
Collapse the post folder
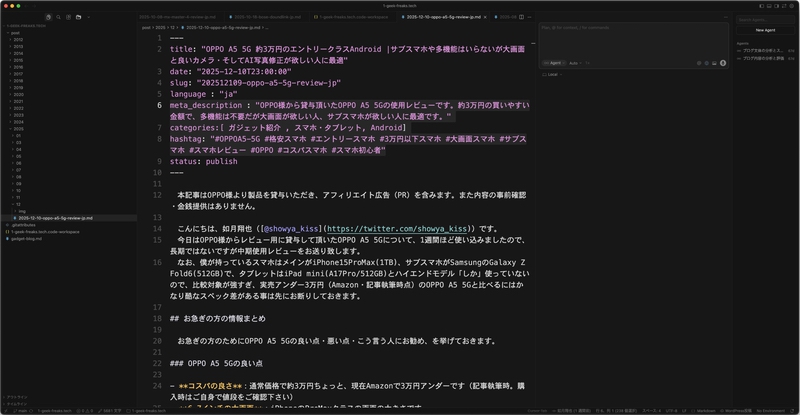pyautogui.click(x=15, y=33)
